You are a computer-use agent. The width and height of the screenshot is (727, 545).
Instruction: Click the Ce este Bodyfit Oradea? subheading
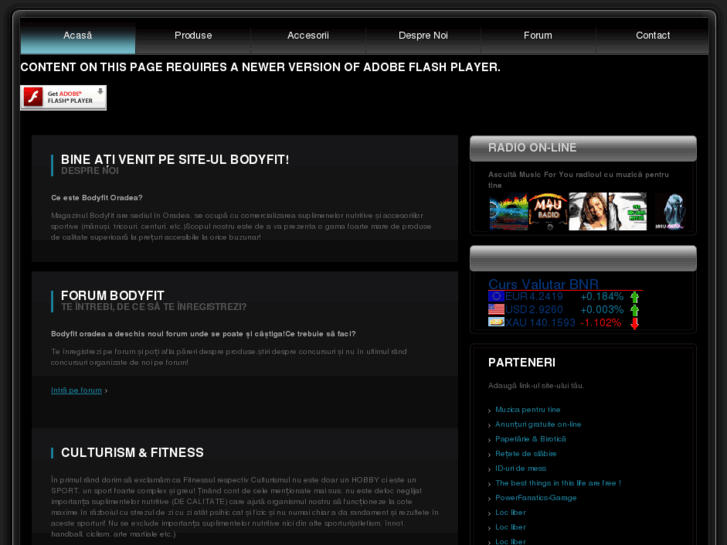(x=96, y=198)
